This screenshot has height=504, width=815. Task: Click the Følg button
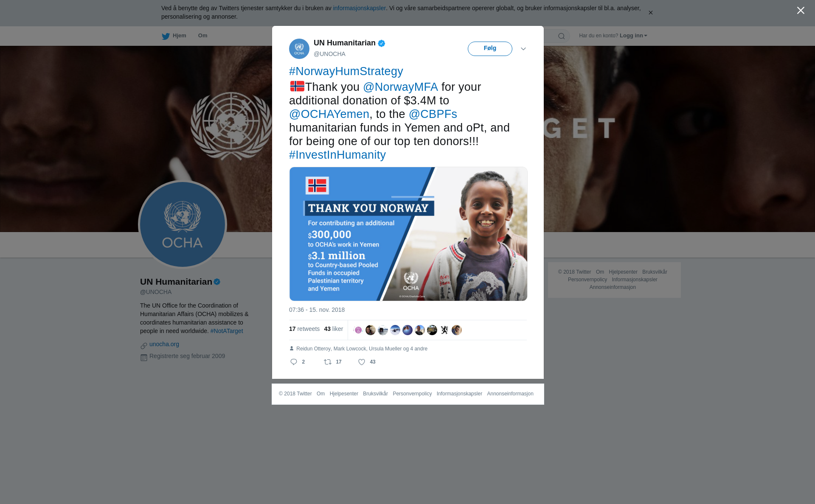490,49
